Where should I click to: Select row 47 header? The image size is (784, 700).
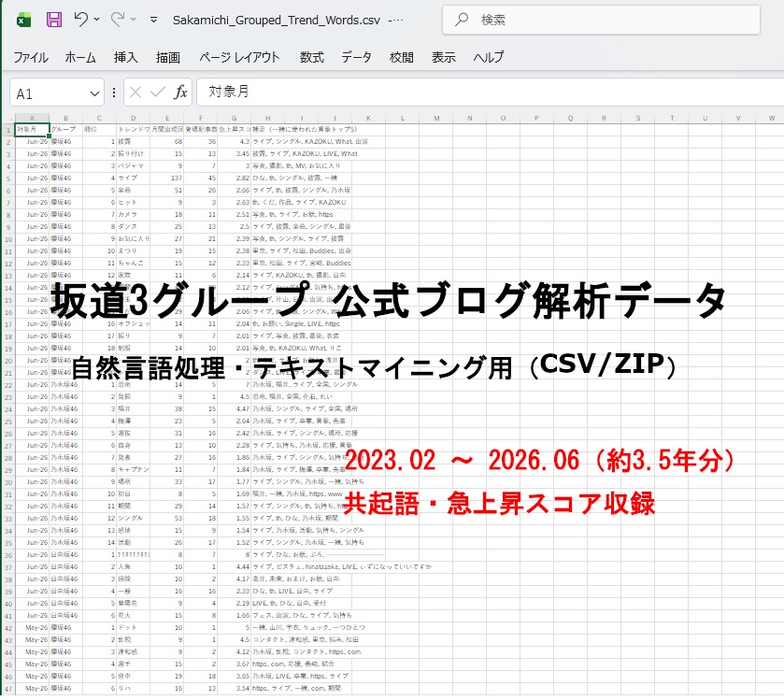click(8, 689)
